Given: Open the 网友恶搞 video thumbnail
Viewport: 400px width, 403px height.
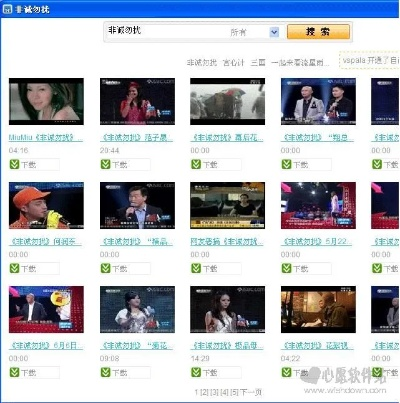Looking at the screenshot, I should (228, 206).
